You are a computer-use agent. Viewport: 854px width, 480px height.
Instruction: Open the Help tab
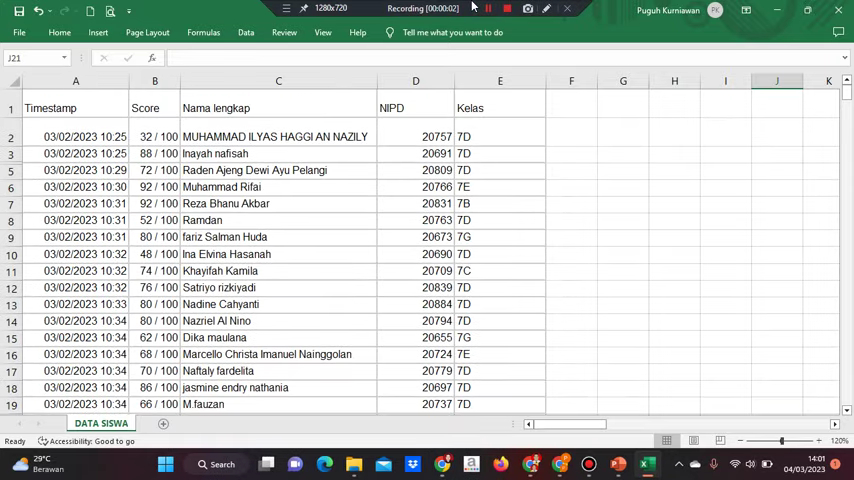tap(358, 33)
